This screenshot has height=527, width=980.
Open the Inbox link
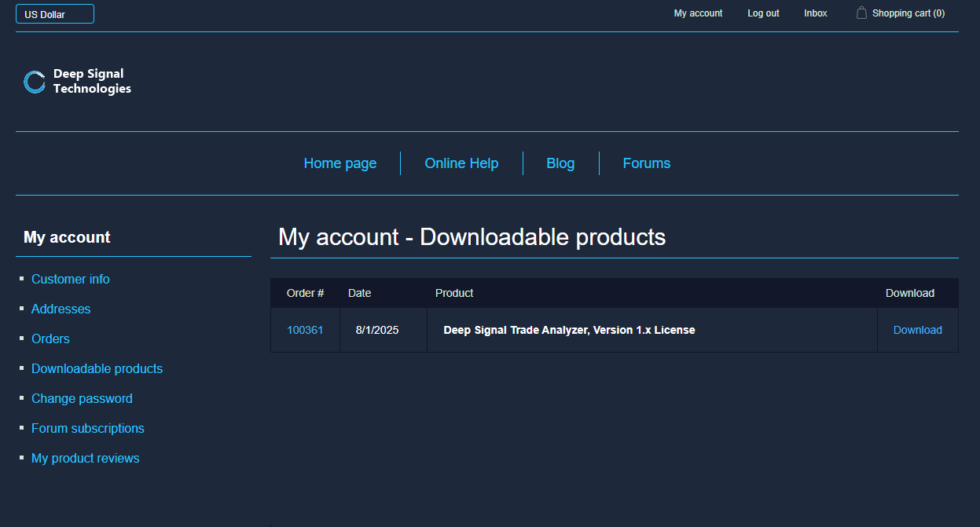pos(815,13)
